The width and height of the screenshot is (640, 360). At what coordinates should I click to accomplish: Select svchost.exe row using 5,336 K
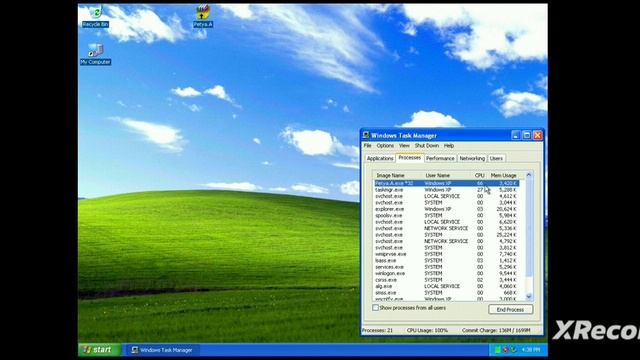pyautogui.click(x=447, y=229)
